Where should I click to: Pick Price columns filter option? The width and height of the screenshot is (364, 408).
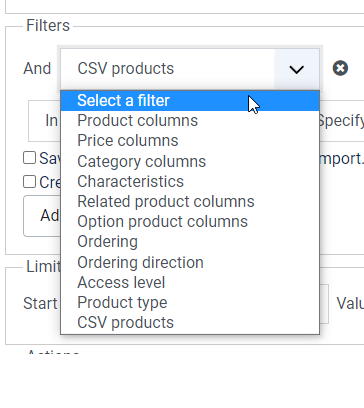pyautogui.click(x=190, y=141)
